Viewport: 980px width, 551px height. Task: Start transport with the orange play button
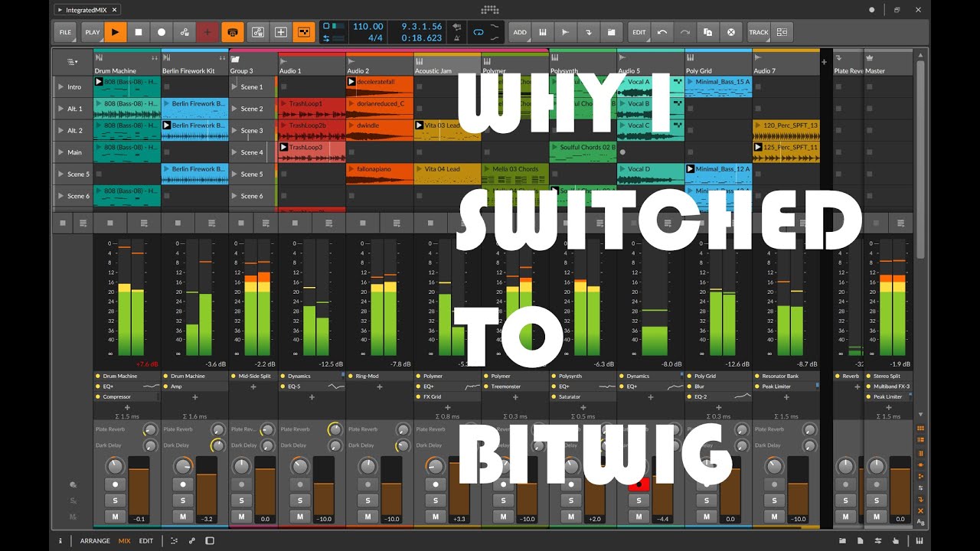(x=116, y=32)
